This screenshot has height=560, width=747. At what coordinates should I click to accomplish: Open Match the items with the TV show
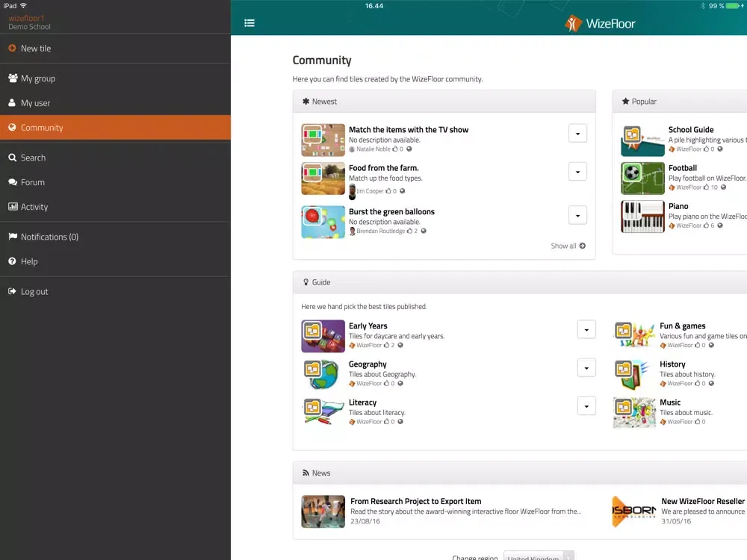(409, 129)
